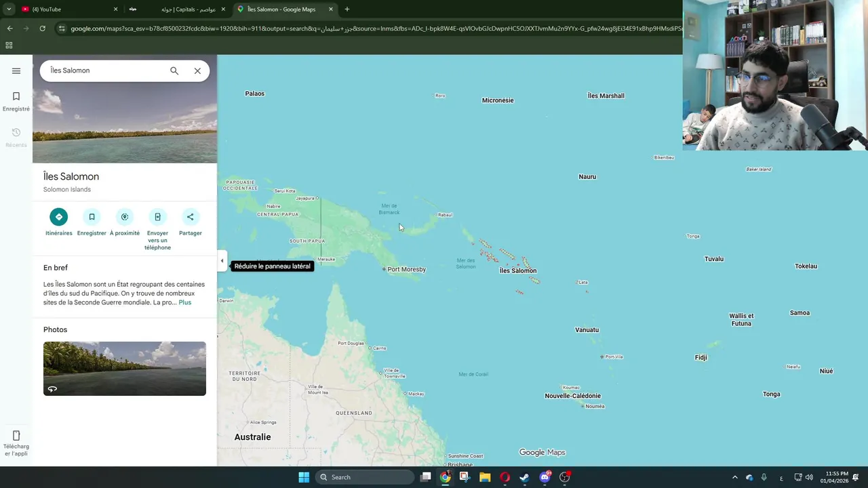Click the Tokelau map label
Viewport: 868px width, 488px height.
pyautogui.click(x=806, y=266)
